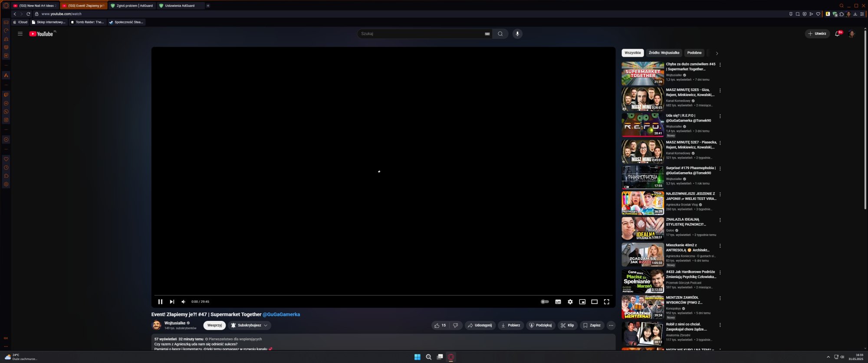Focus the Szukaj search field
This screenshot has height=363, width=868.
(x=420, y=34)
